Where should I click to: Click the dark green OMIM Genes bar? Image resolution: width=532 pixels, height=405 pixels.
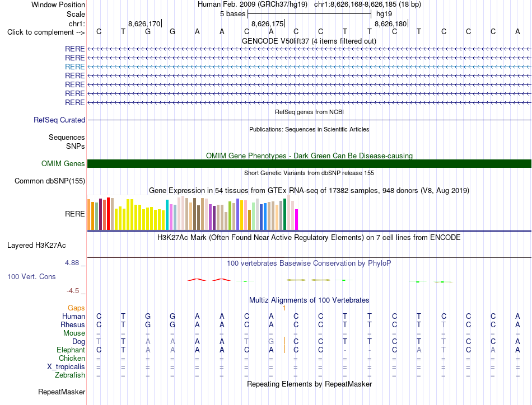[309, 164]
